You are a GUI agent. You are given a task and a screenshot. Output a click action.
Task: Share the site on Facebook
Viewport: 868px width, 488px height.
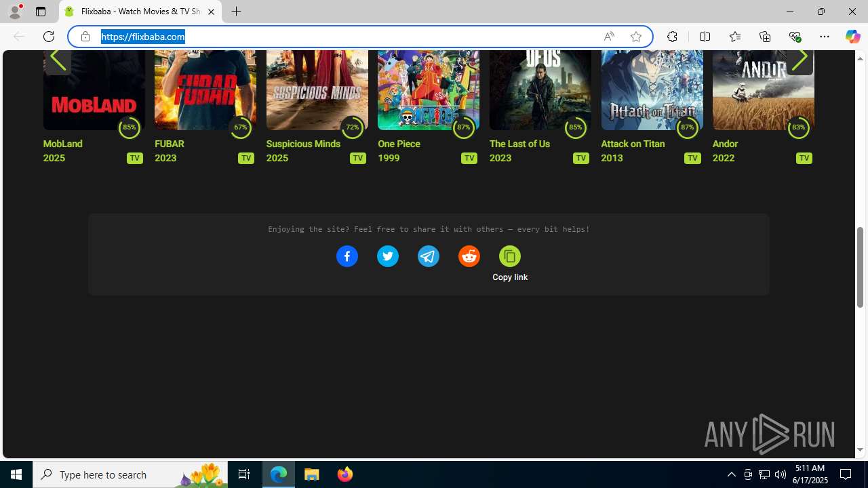(x=347, y=256)
